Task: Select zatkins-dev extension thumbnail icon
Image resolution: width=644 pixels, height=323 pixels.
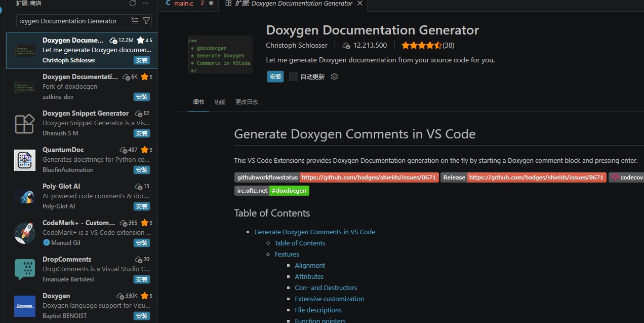Action: click(24, 87)
